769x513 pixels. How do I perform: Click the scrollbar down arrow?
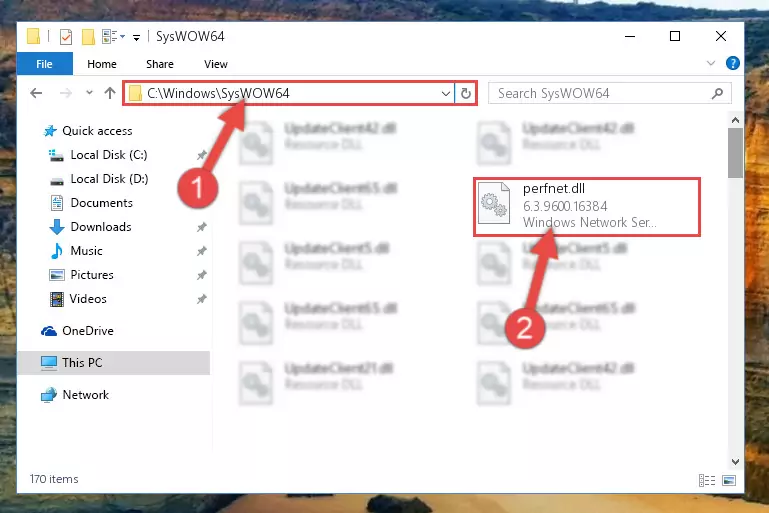[735, 462]
